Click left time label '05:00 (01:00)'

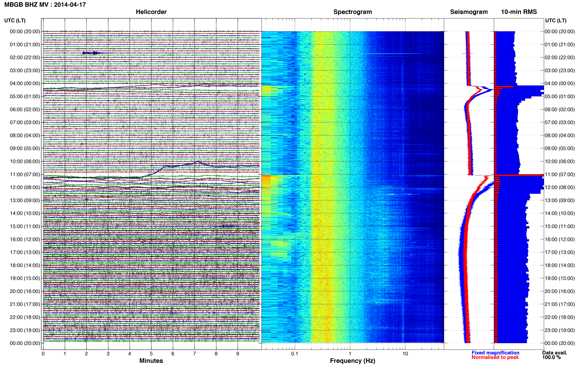(25, 96)
